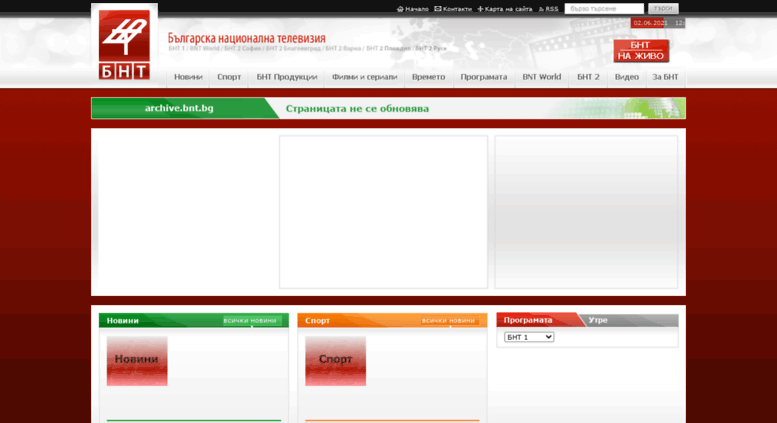The image size is (777, 423).
Task: Click the търси search button
Action: (663, 9)
